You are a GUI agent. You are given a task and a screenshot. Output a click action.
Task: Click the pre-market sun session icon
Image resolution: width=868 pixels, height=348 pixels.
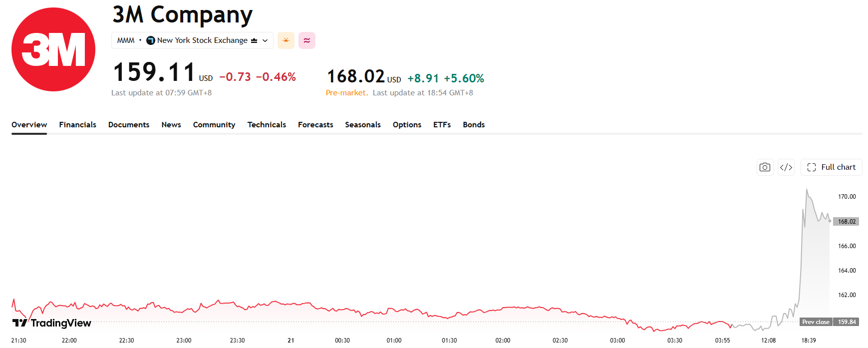(286, 40)
